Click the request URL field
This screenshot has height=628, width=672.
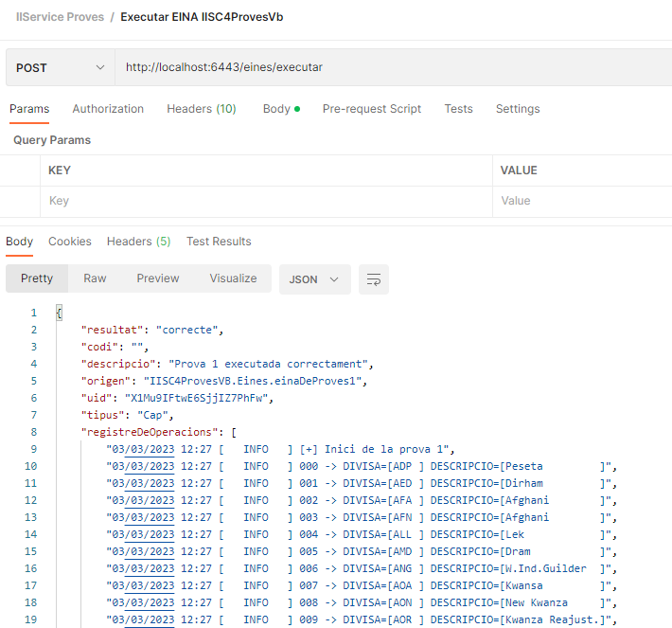tap(393, 67)
